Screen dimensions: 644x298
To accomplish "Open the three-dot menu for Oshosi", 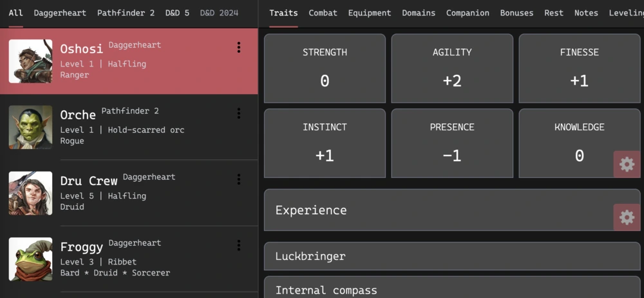I will tap(239, 48).
